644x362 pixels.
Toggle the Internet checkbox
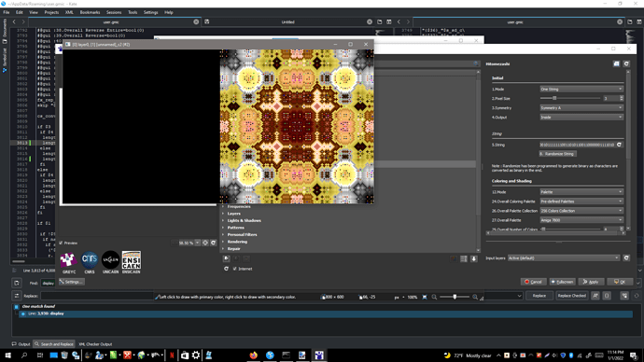point(235,269)
